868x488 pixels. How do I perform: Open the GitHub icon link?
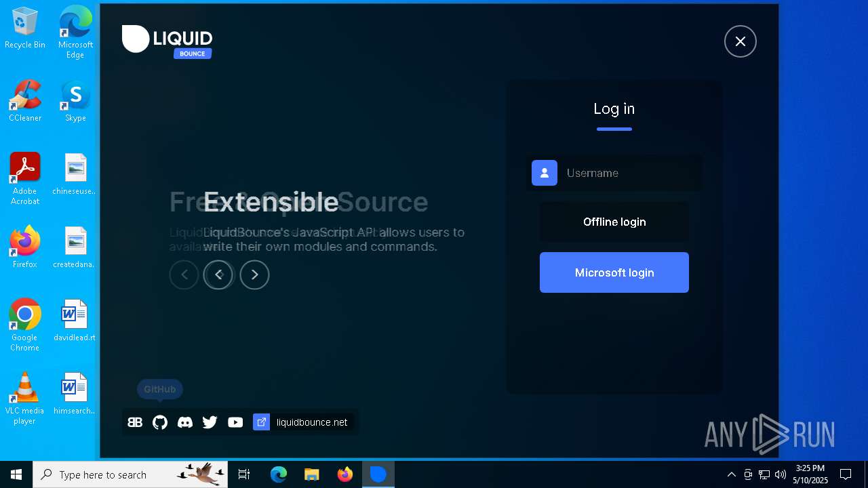pyautogui.click(x=160, y=422)
